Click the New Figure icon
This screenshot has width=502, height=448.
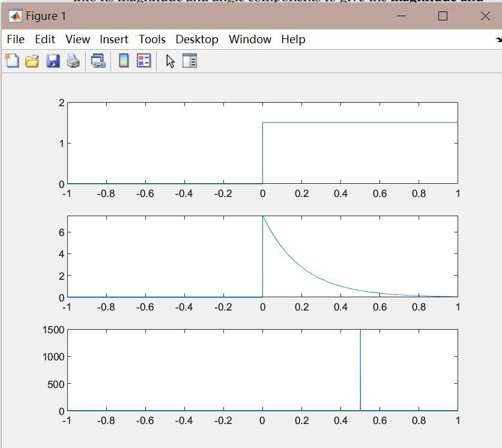coord(12,61)
